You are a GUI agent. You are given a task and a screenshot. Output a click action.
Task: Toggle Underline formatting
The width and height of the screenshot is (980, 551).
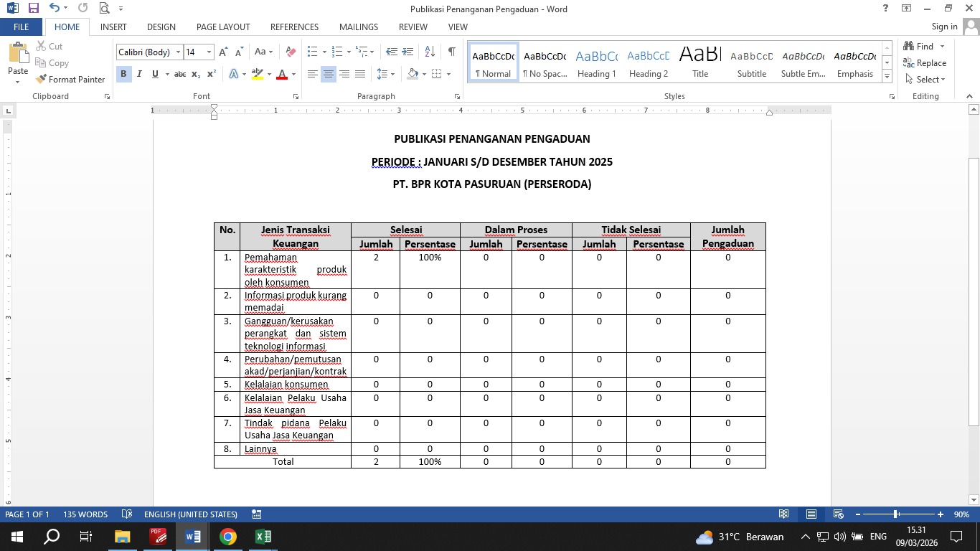point(155,74)
